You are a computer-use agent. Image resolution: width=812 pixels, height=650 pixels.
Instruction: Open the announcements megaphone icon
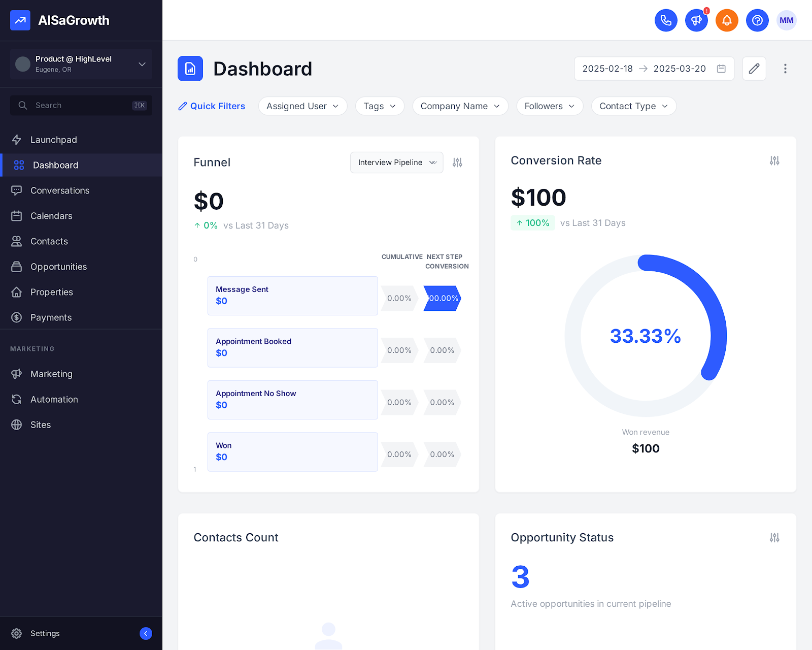coord(696,20)
